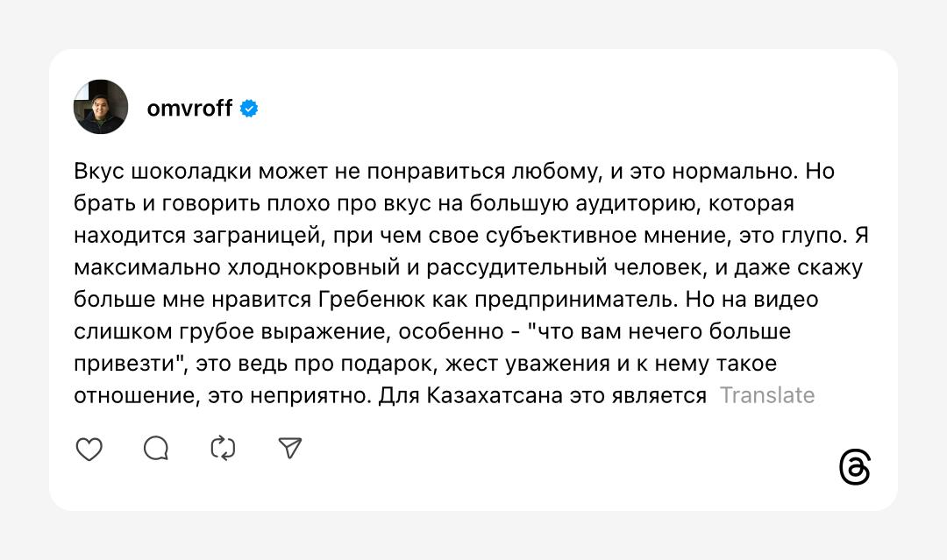The image size is (947, 560).
Task: Translate the post using the Translate link
Action: [x=767, y=395]
